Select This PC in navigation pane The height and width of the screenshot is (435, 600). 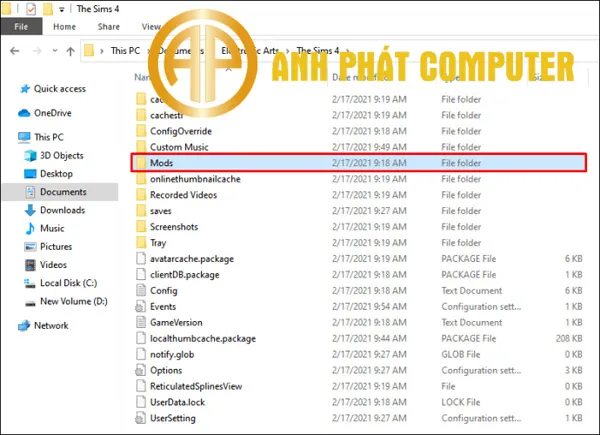tap(49, 137)
